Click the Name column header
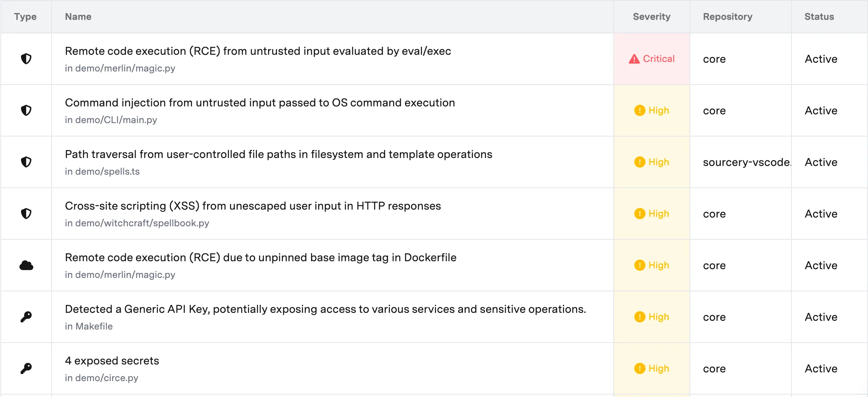This screenshot has width=868, height=397. click(78, 17)
